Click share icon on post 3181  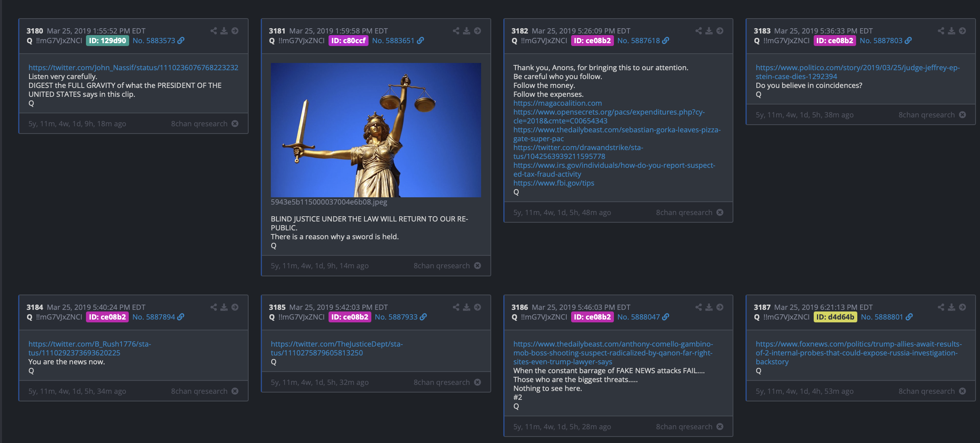(456, 31)
